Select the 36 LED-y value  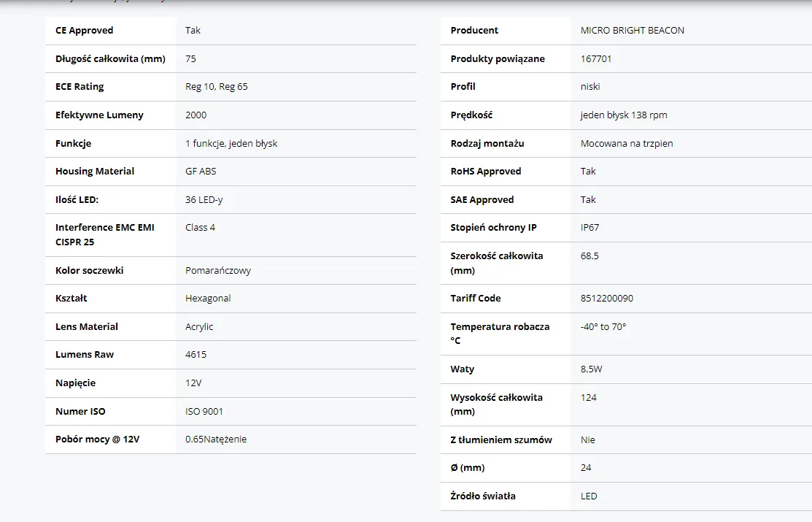[204, 199]
